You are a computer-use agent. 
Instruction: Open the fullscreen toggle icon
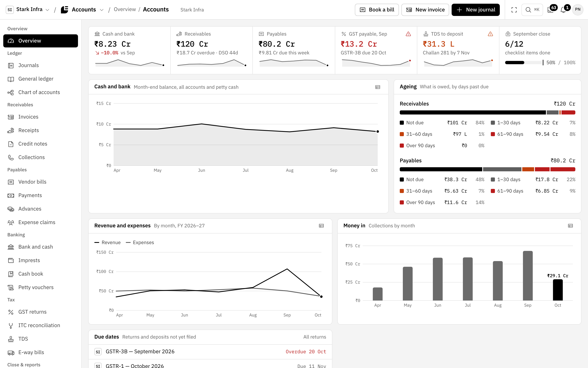point(514,10)
